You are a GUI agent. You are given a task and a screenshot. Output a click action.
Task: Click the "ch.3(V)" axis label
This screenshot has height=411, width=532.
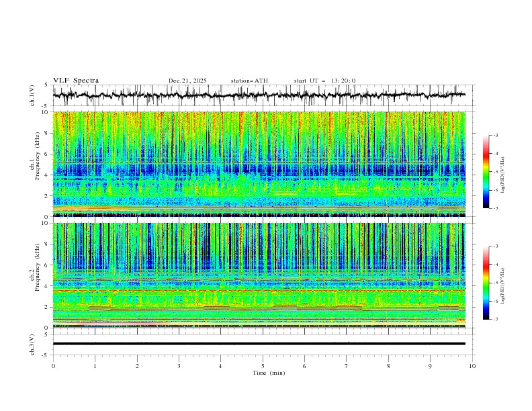tap(32, 345)
